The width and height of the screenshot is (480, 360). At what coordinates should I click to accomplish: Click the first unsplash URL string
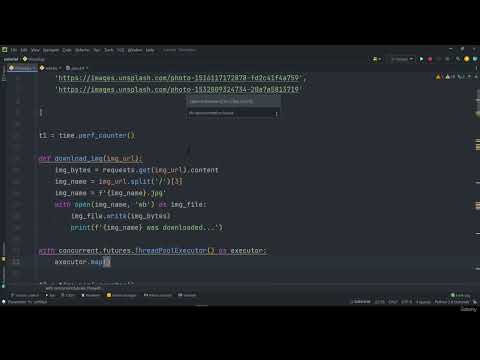tap(178, 78)
